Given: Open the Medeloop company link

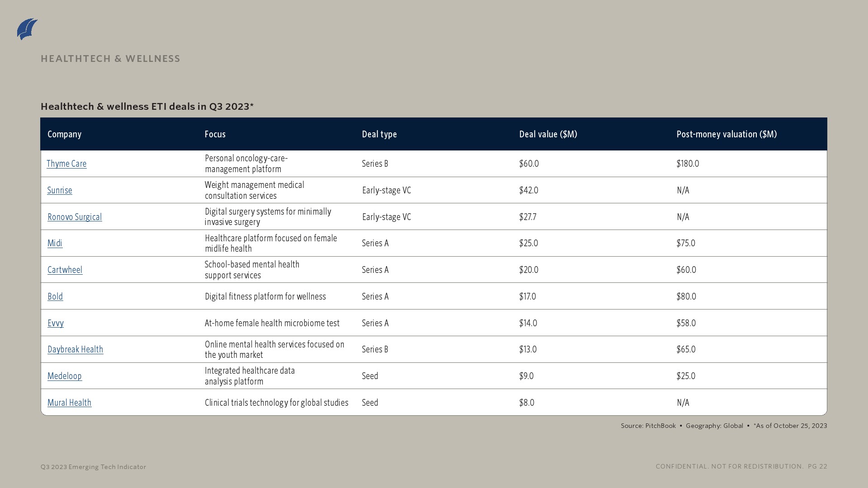Looking at the screenshot, I should pos(65,376).
